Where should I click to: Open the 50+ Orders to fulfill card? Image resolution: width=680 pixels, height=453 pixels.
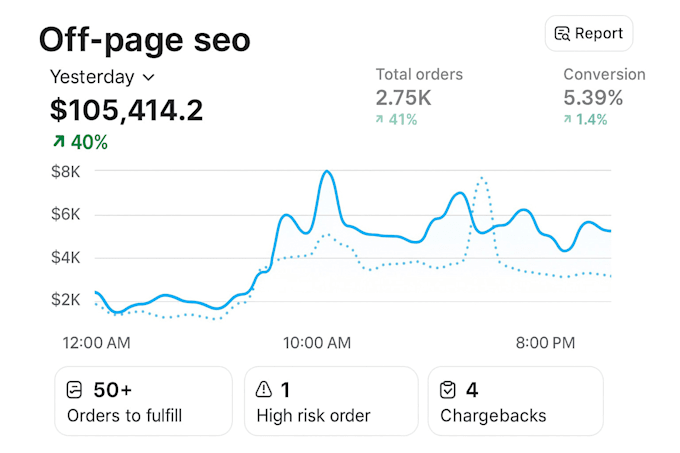(x=143, y=401)
